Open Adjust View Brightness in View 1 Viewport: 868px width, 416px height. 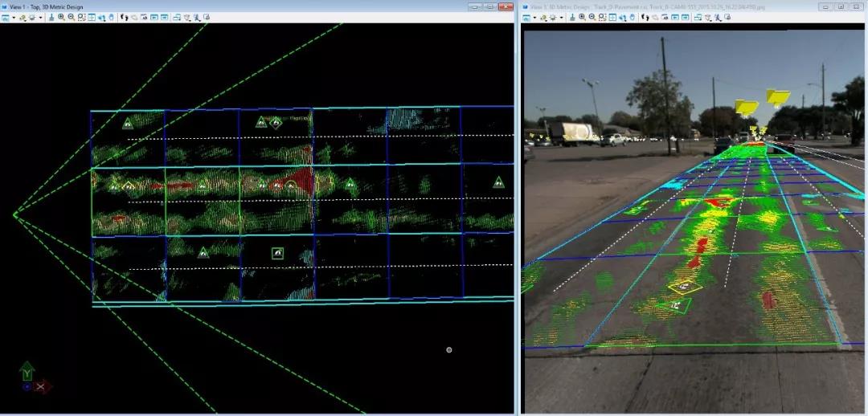point(32,17)
